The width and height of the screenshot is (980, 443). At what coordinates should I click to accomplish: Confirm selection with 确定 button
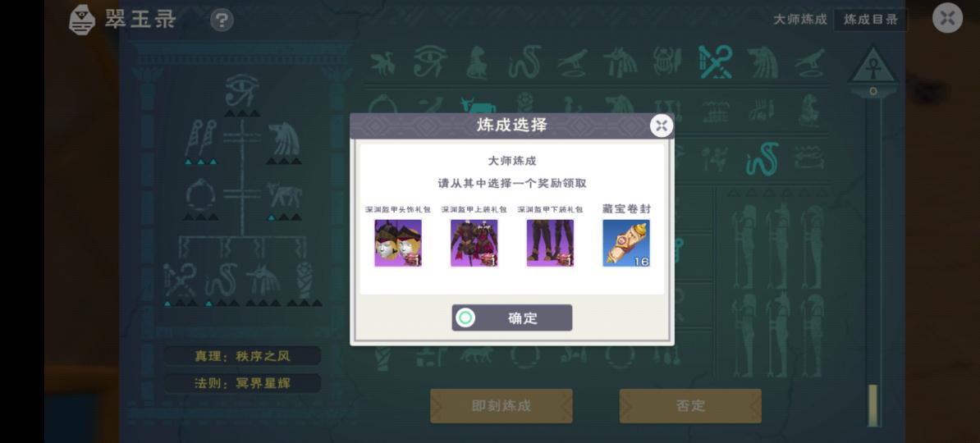click(512, 318)
